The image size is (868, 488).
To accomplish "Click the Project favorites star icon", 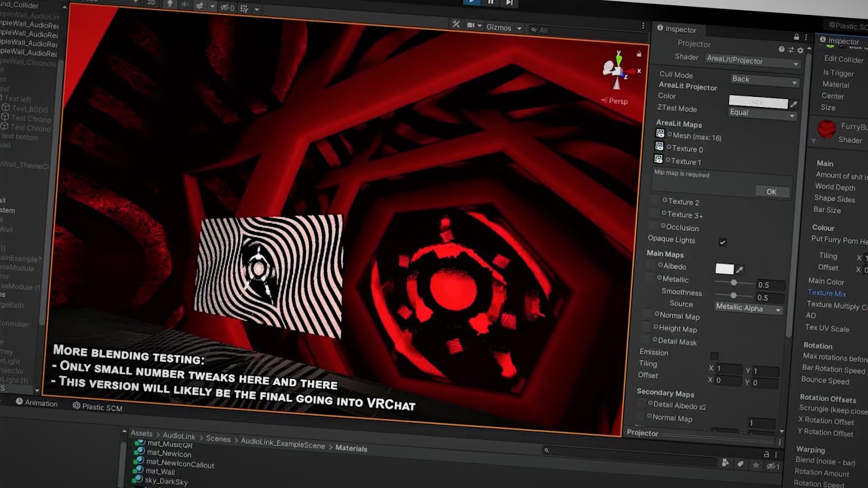I will click(756, 466).
